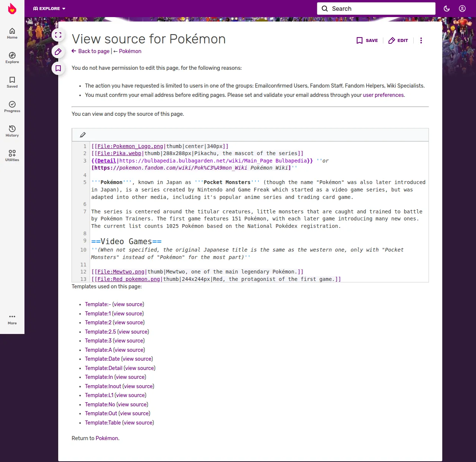
Task: Open the Template:2 link
Action: click(98, 322)
